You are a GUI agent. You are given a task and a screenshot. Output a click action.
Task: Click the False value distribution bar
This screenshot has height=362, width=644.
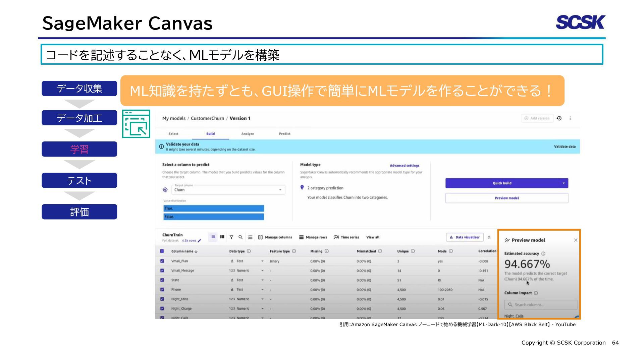[x=214, y=217]
